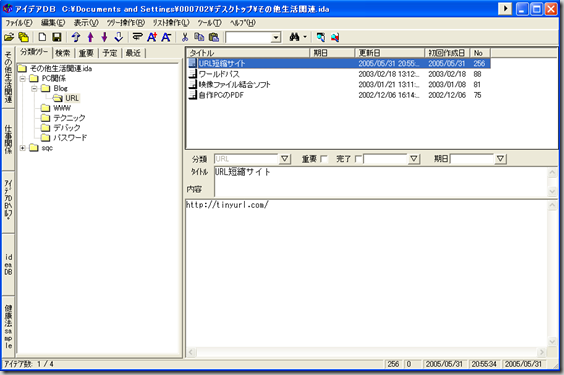Select the 自作PCのPDF list row
Screen dimensions: 564x375
[x=339, y=95]
